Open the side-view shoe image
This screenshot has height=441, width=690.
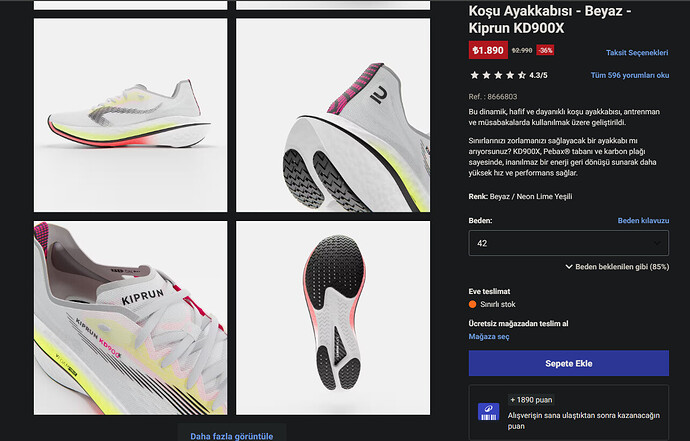[x=131, y=115]
